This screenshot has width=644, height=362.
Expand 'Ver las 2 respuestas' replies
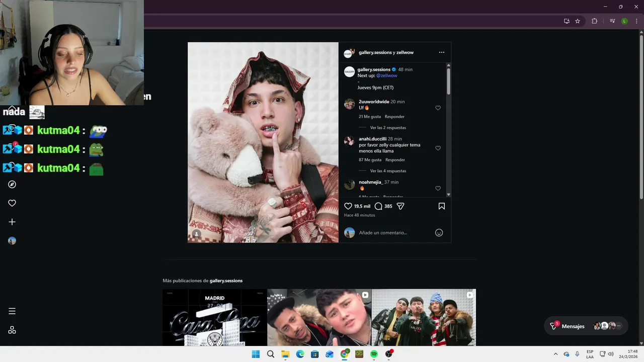click(x=388, y=128)
